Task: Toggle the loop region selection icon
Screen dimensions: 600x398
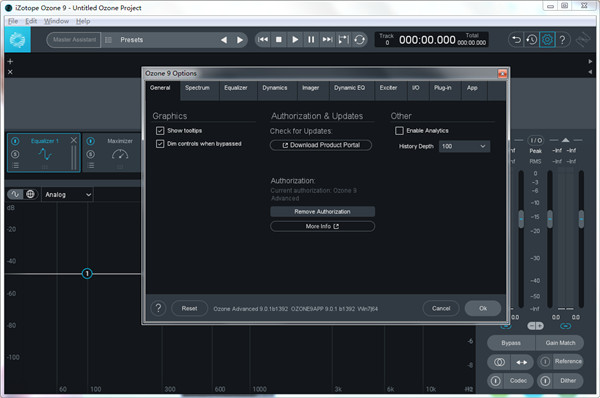Action: pos(343,39)
